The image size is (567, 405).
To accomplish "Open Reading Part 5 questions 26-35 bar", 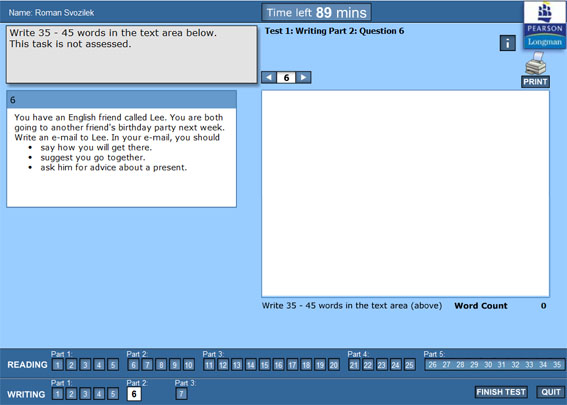I will click(x=494, y=365).
